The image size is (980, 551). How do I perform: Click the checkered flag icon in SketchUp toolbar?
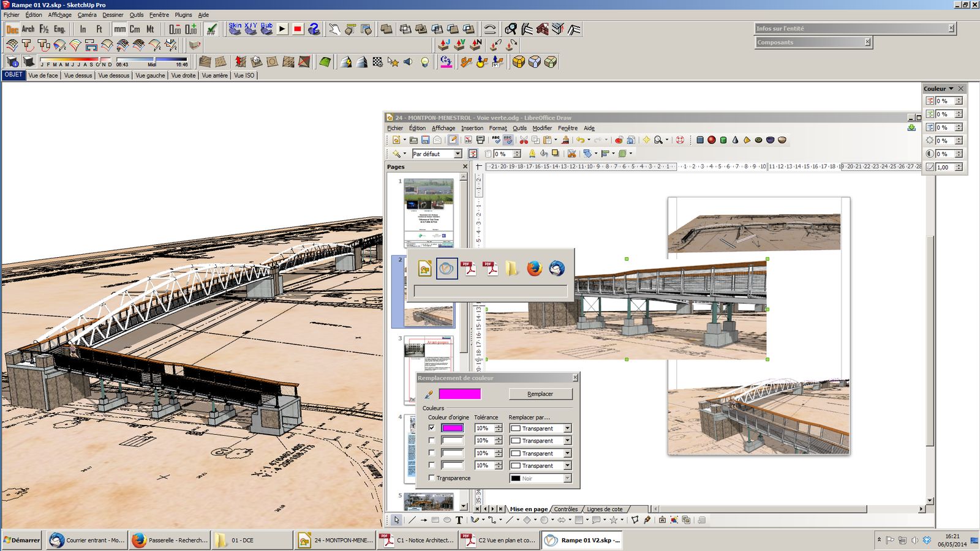[x=377, y=62]
